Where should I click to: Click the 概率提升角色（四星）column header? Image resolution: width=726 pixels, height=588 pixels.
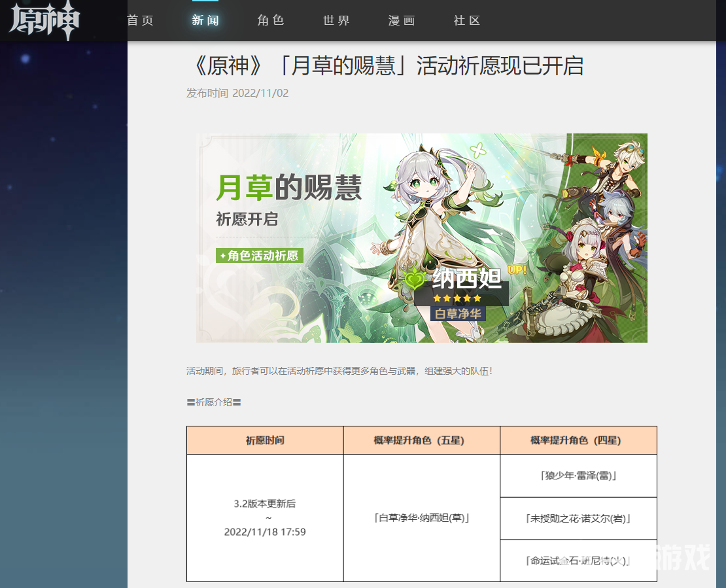click(578, 440)
